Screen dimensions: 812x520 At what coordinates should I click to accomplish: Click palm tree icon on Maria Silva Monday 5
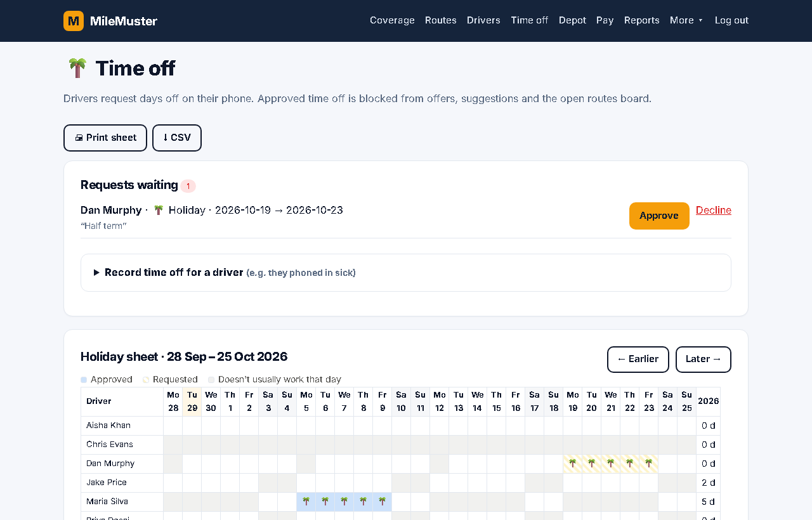(306, 502)
